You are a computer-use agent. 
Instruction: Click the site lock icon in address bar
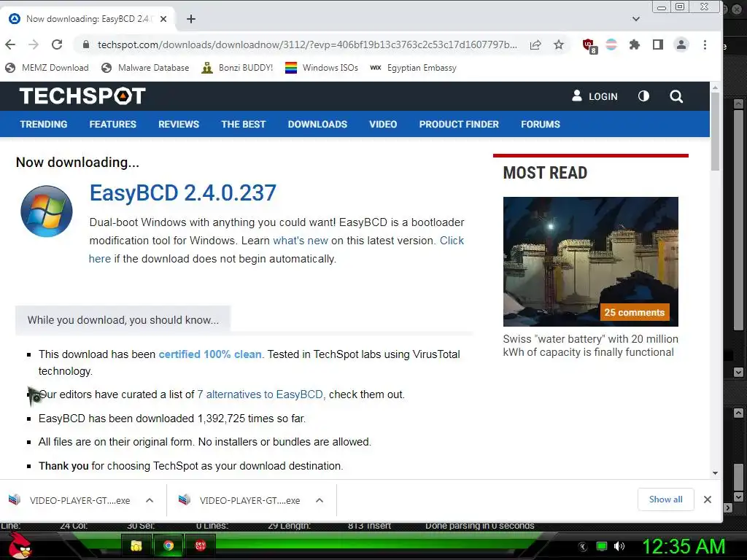[86, 44]
